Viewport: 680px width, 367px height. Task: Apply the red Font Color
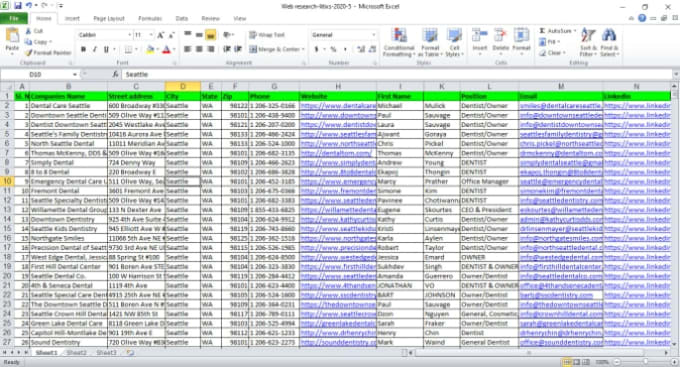pyautogui.click(x=166, y=49)
